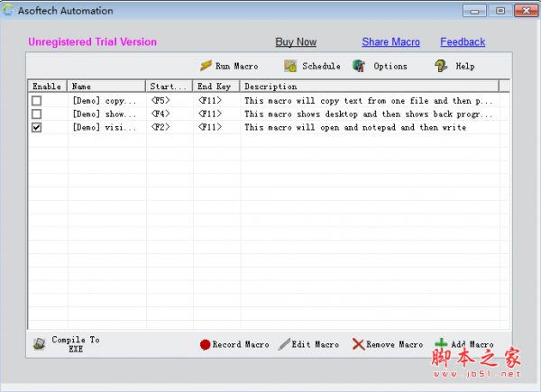This screenshot has width=541, height=392.
Task: Open the Options label button
Action: [390, 66]
